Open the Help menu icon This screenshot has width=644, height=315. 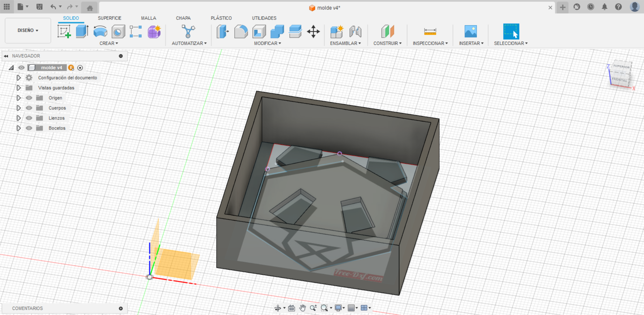pyautogui.click(x=618, y=7)
